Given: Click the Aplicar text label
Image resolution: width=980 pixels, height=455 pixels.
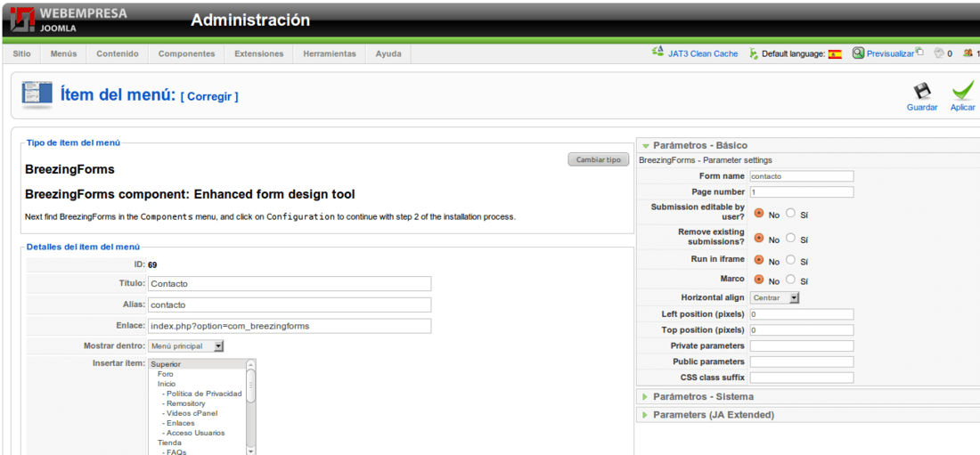Looking at the screenshot, I should 962,108.
